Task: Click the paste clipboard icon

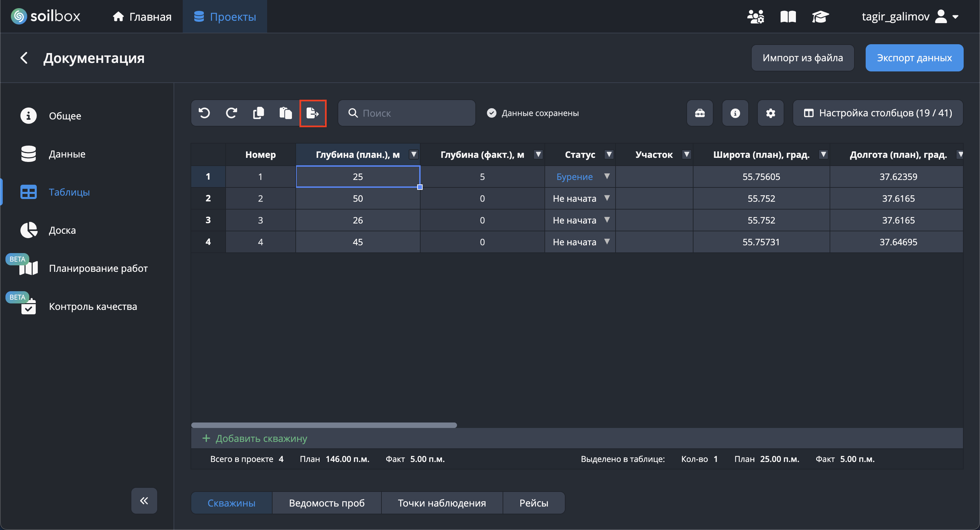Action: [285, 113]
